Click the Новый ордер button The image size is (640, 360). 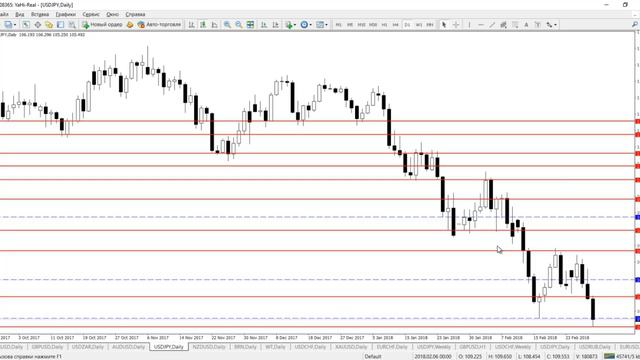102,25
